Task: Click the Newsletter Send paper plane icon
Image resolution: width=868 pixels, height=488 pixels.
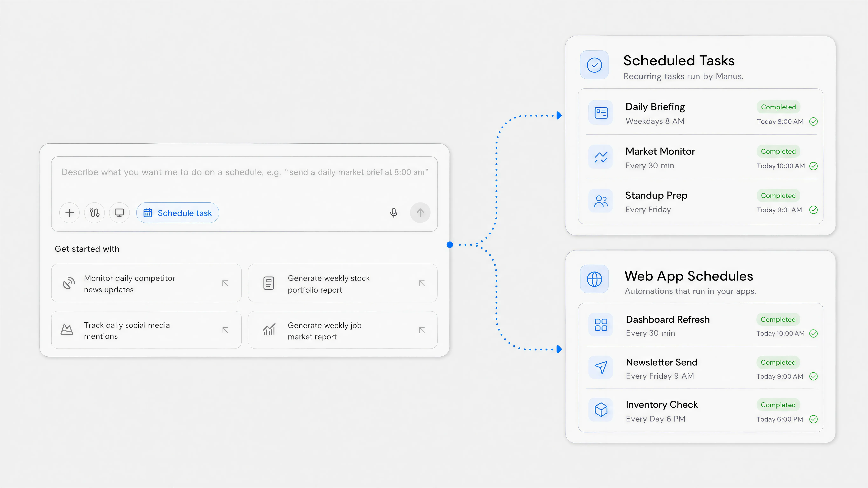Action: 601,367
